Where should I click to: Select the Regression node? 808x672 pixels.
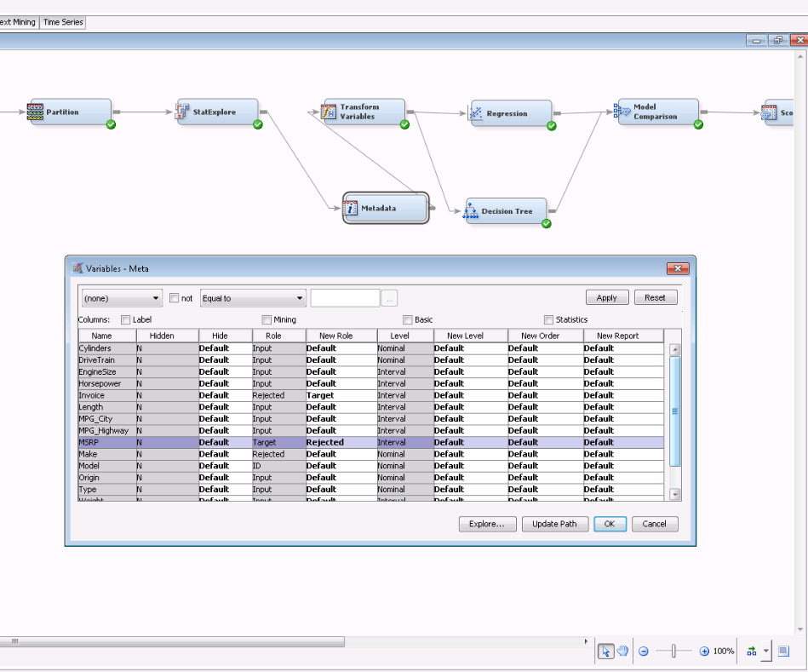tap(510, 112)
